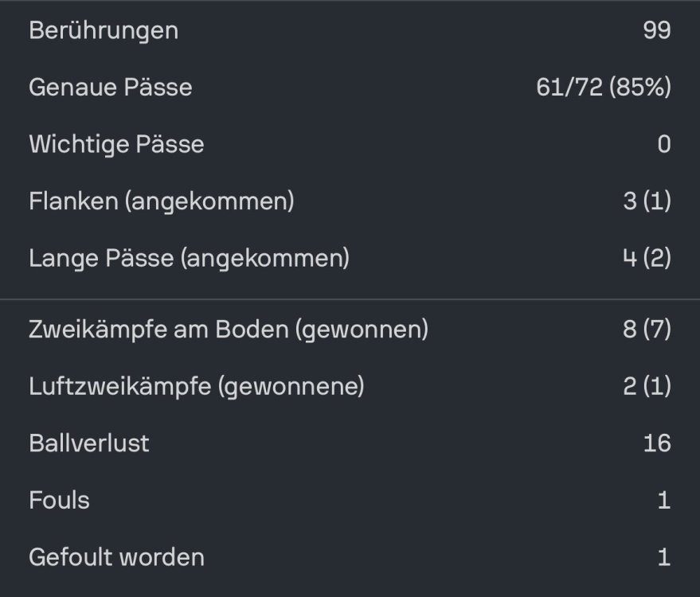This screenshot has height=597, width=700.
Task: Select the Berührungen value 99
Action: [x=657, y=30]
